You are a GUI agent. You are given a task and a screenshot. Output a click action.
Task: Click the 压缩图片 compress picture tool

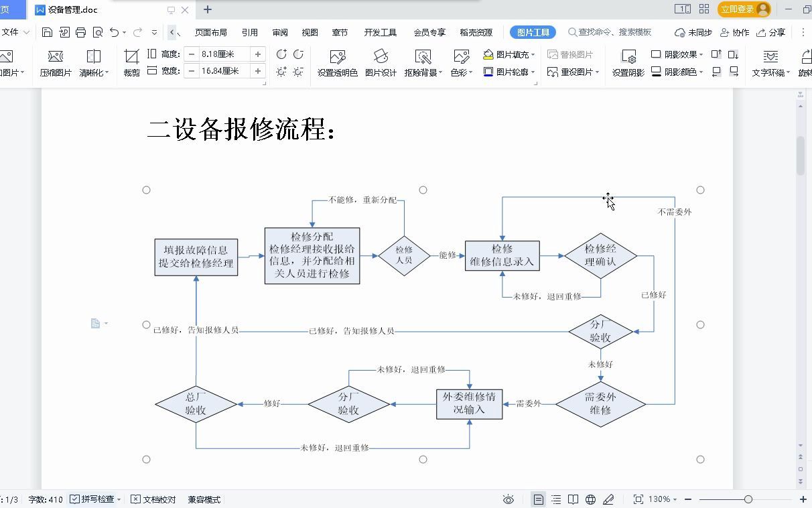tap(56, 63)
